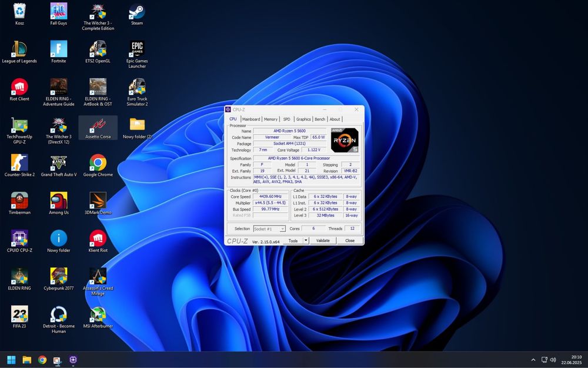Open the clock and date 22.06.2025
This screenshot has height=368, width=588.
tap(572, 360)
